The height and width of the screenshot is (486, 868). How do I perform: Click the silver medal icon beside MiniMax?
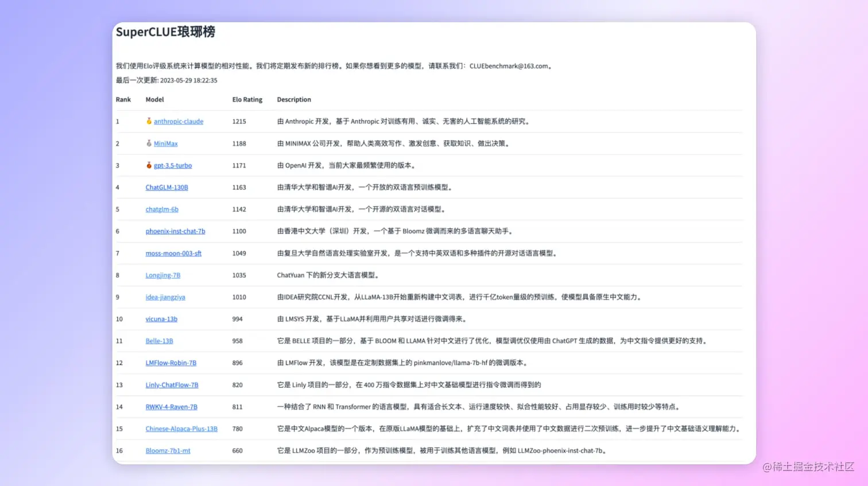pos(149,143)
